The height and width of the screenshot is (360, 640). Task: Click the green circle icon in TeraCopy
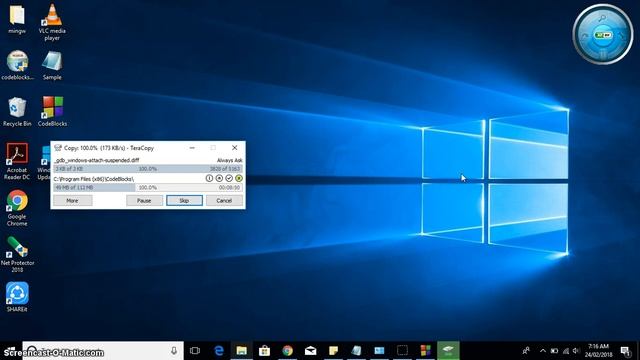point(239,178)
